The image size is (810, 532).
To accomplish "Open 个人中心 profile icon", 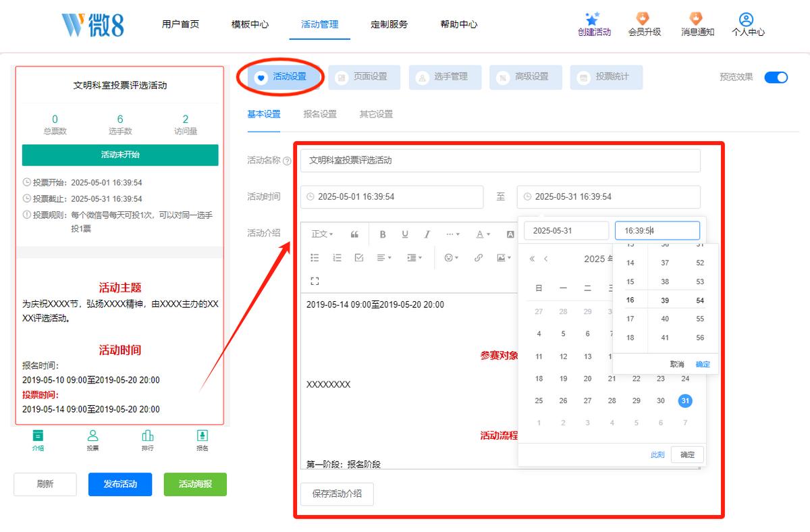I will [746, 19].
